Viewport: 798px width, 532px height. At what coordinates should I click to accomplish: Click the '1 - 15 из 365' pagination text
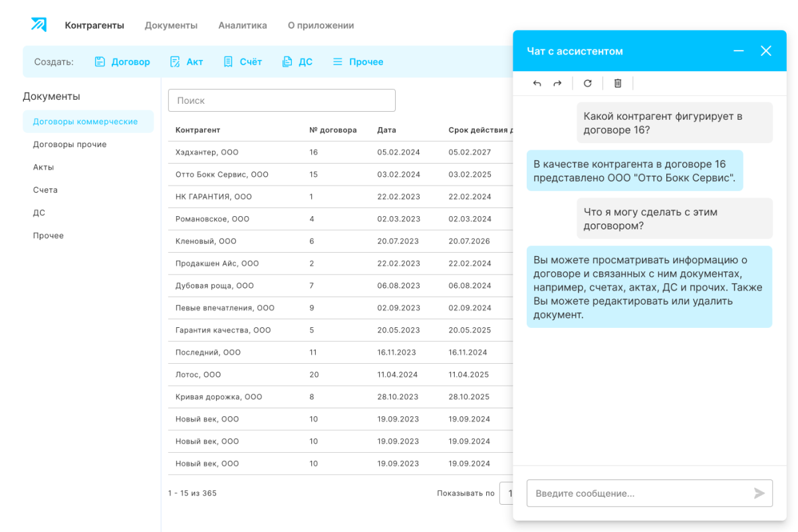coord(192,493)
